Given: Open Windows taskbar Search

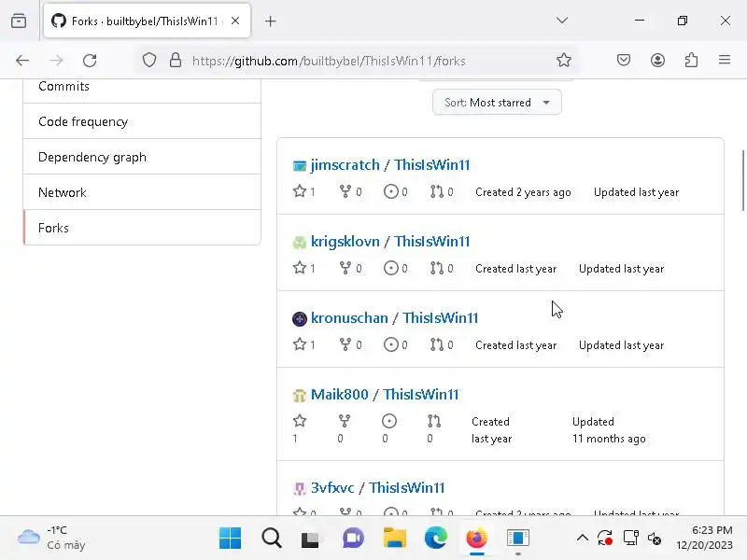Looking at the screenshot, I should [271, 539].
